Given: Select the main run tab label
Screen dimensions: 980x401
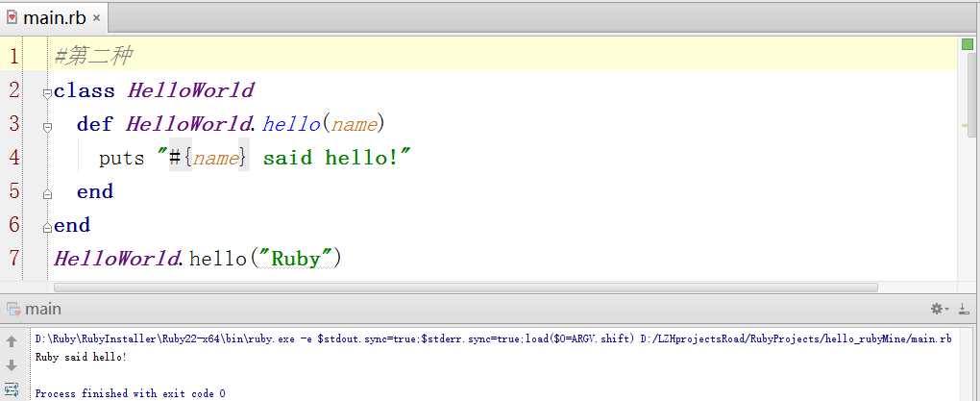Looking at the screenshot, I should pos(43,309).
